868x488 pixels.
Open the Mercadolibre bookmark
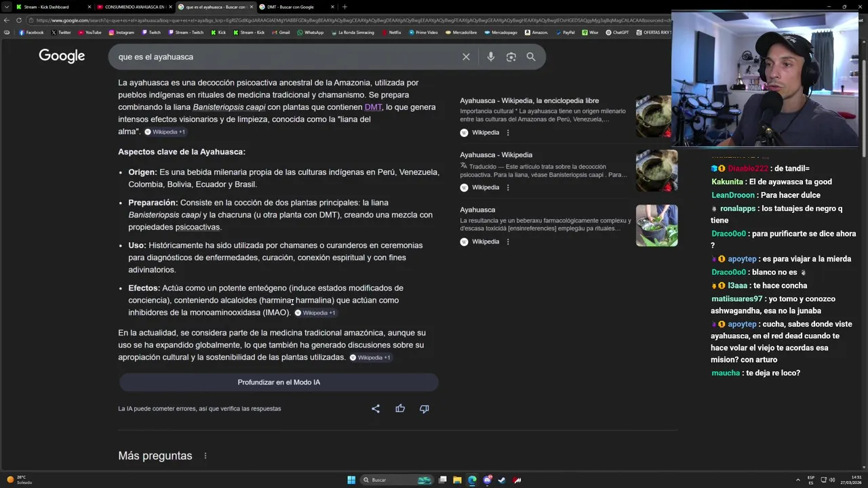[461, 33]
